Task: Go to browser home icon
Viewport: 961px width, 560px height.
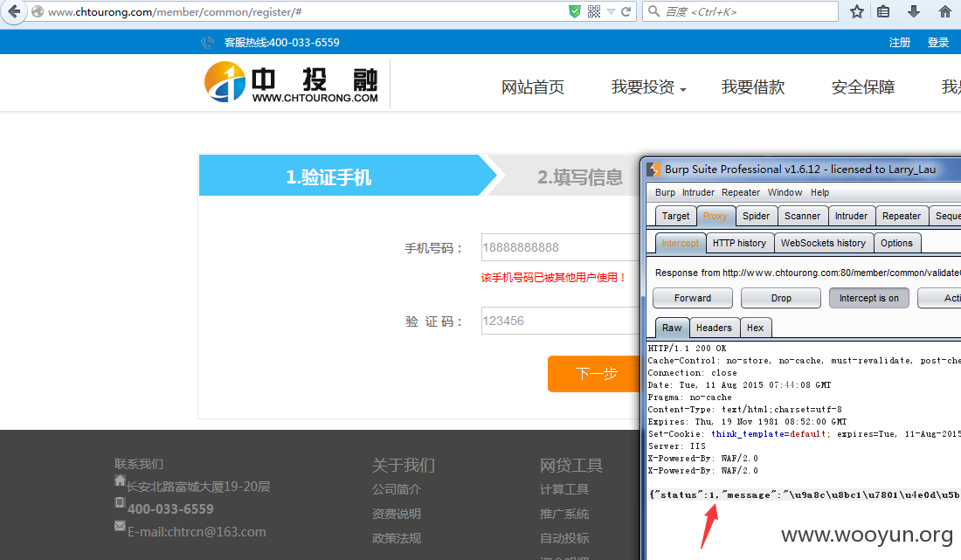Action: click(945, 11)
